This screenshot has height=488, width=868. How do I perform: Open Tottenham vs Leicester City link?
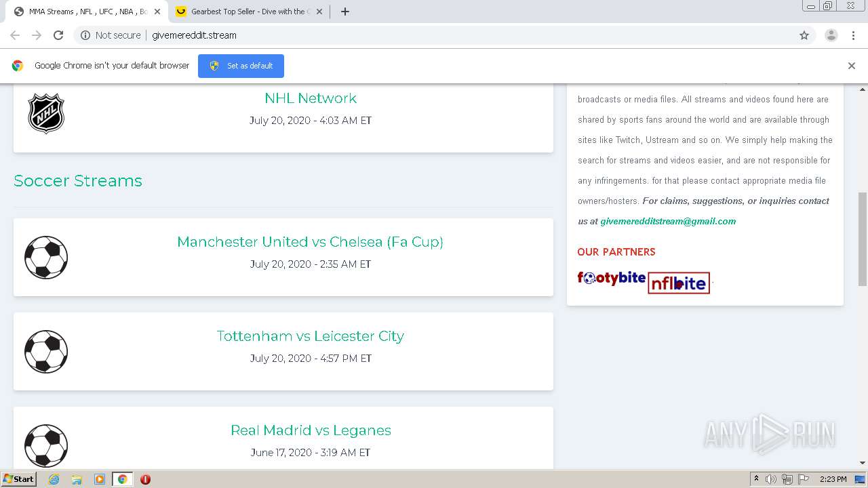tap(311, 336)
